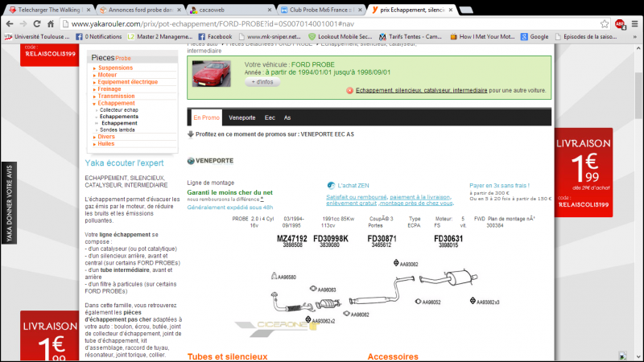The height and width of the screenshot is (362, 644).
Task: Switch to the Annonces ford probe tab
Action: (x=139, y=10)
